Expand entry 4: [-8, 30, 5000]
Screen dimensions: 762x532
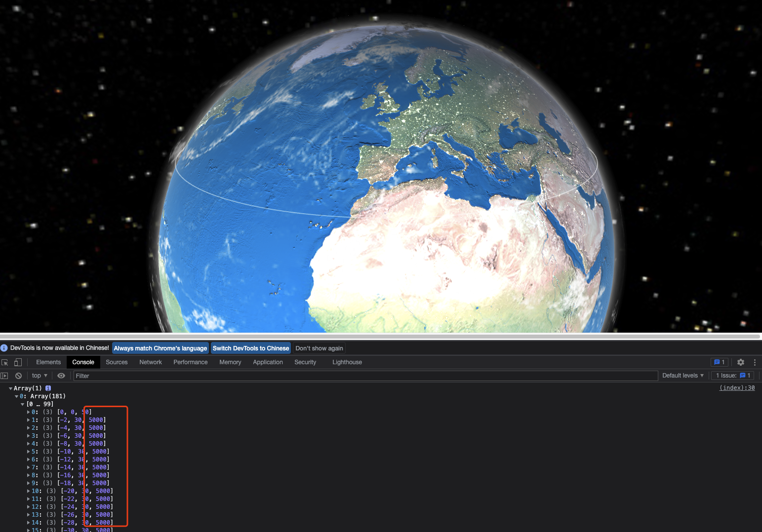tap(29, 444)
